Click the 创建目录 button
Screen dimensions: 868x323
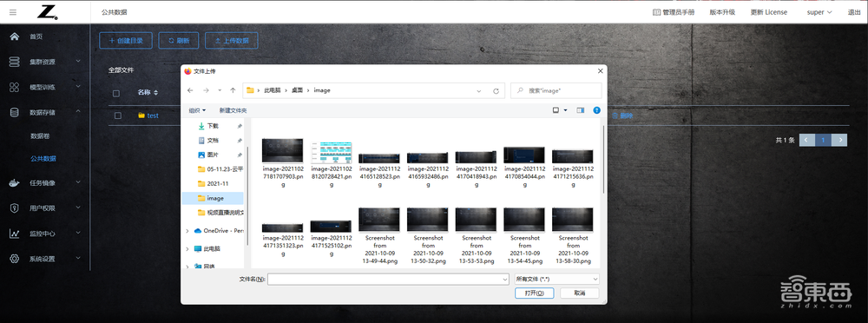click(126, 41)
